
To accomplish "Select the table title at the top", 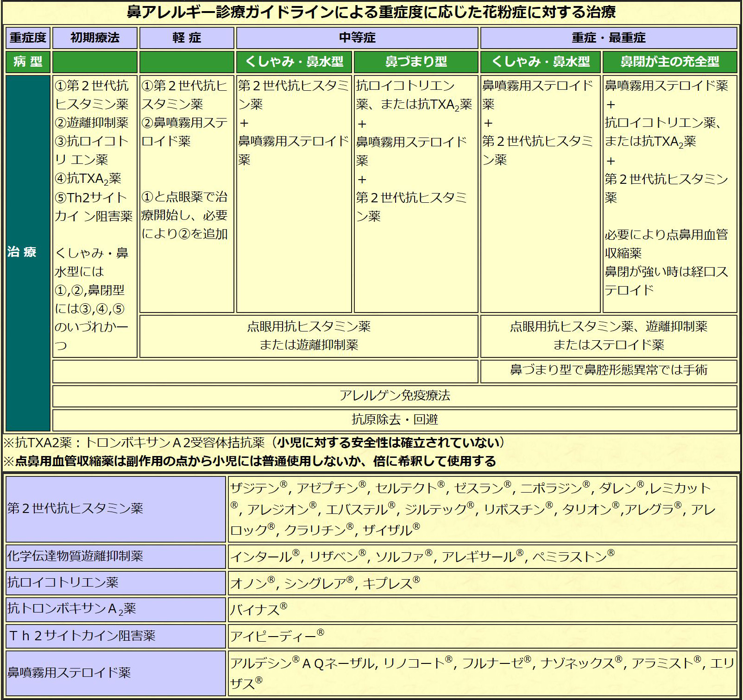I will [x=371, y=12].
